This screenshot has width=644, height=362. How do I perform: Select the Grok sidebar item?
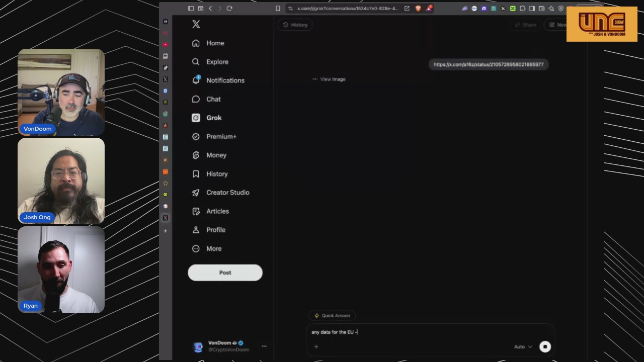(x=207, y=118)
